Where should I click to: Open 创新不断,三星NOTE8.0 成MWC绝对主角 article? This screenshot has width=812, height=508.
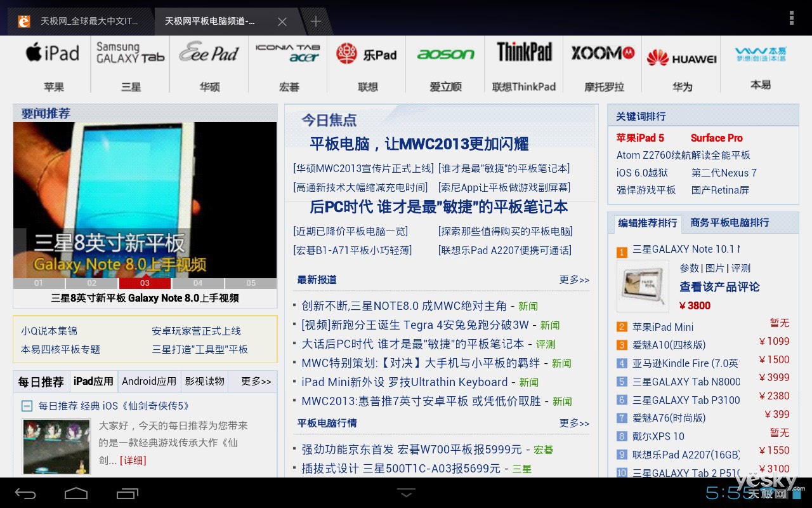pyautogui.click(x=404, y=306)
